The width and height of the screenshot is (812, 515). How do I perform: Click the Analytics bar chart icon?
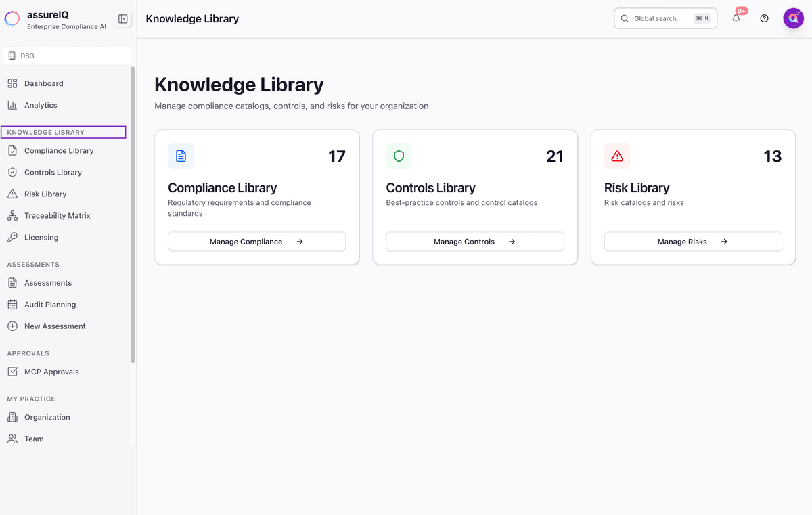point(12,105)
